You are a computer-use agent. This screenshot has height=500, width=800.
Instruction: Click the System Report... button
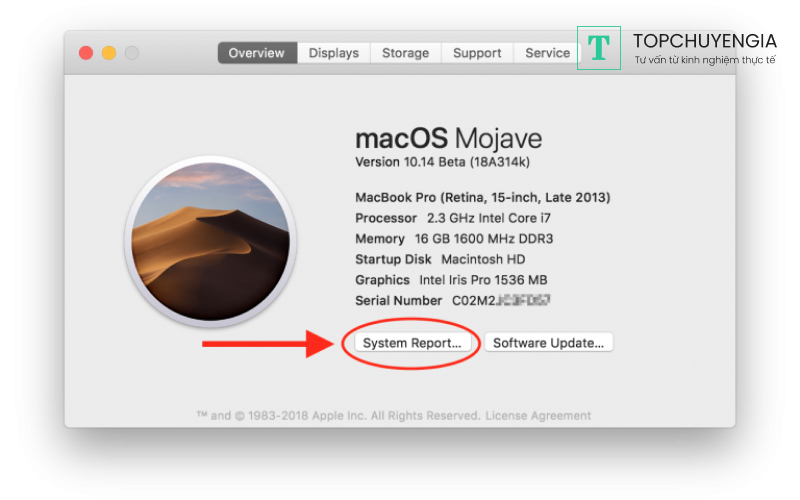click(412, 343)
